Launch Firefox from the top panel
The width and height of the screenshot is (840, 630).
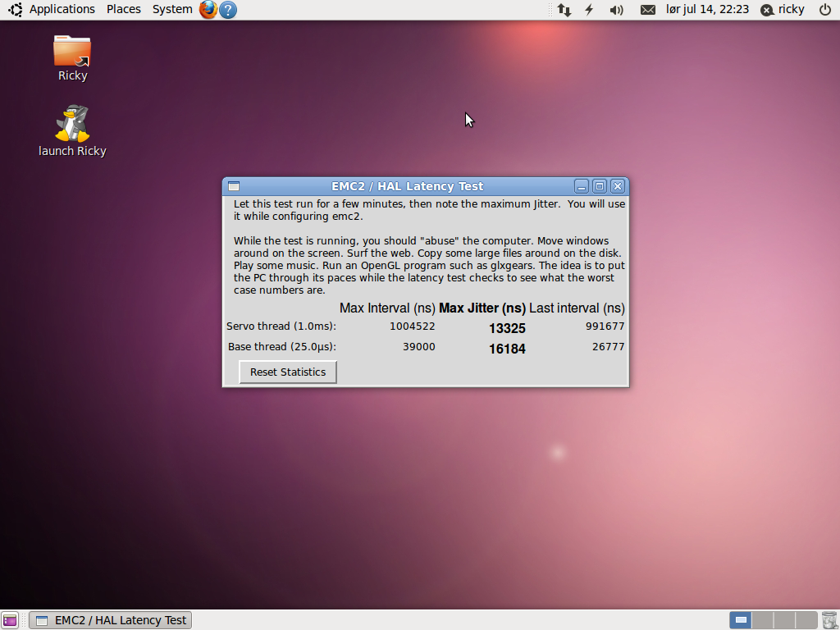point(208,9)
